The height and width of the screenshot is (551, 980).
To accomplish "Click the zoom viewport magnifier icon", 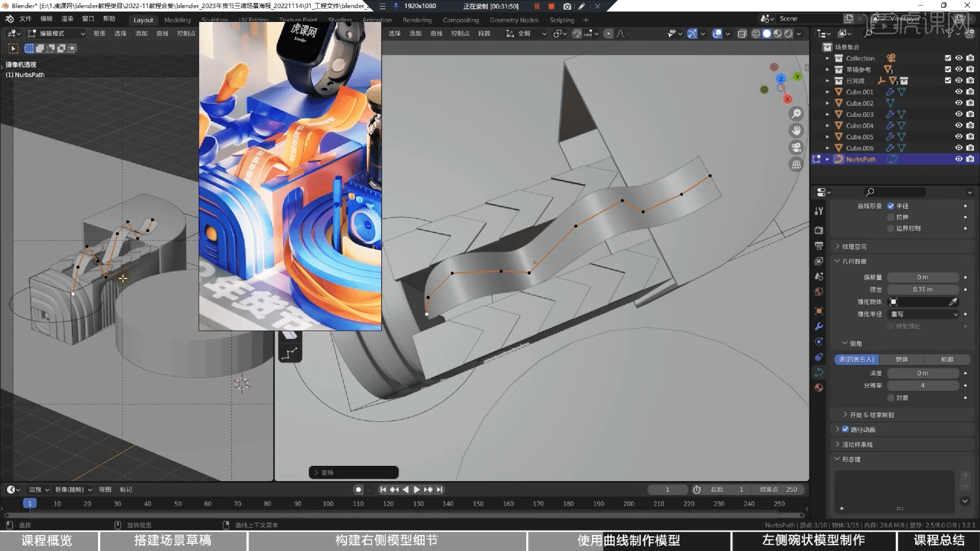I will 796,114.
